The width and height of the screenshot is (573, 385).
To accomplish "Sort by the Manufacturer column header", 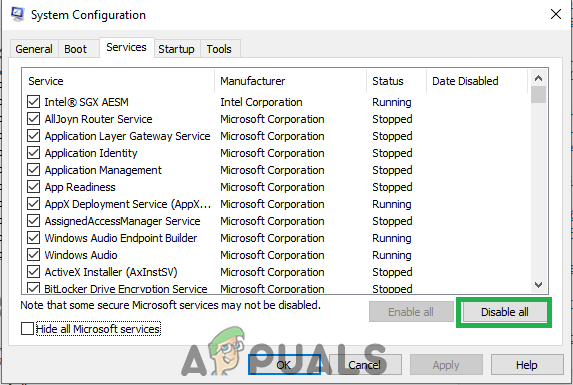I will pos(290,81).
